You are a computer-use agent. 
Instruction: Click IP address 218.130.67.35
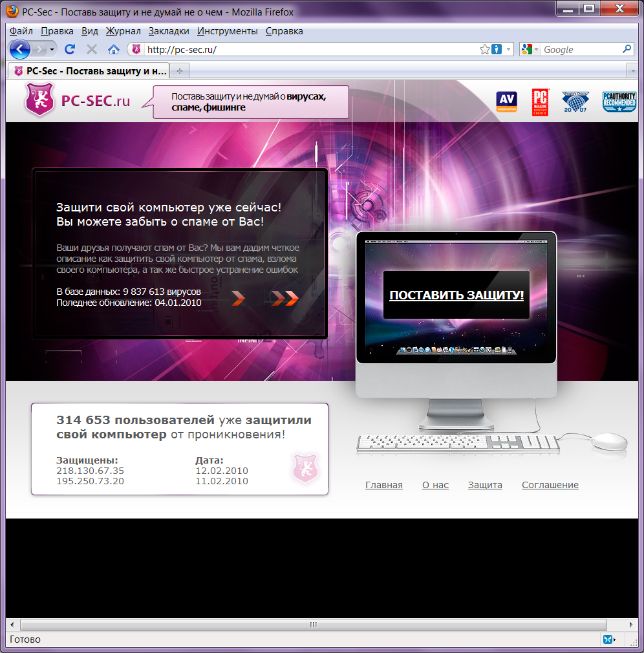pos(90,471)
